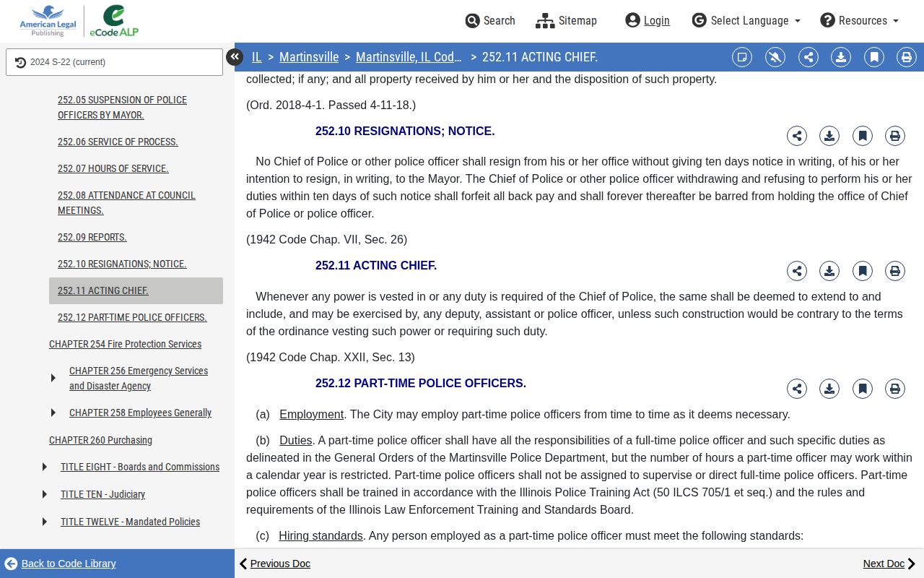Open the Select Language dropdown

point(746,20)
